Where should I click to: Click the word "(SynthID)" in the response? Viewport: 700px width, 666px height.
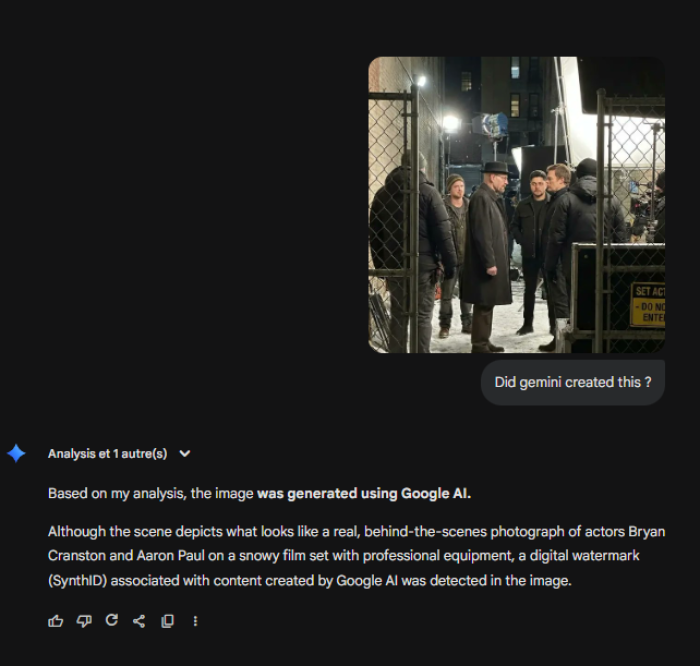77,581
